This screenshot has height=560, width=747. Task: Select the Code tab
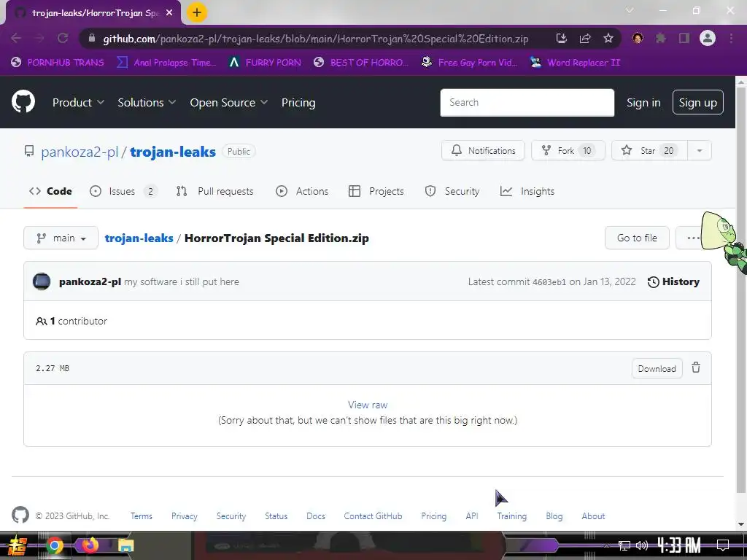coord(50,191)
